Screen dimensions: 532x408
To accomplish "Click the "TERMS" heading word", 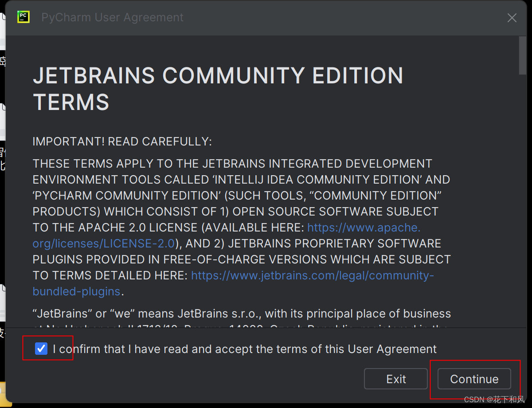I will [x=71, y=102].
